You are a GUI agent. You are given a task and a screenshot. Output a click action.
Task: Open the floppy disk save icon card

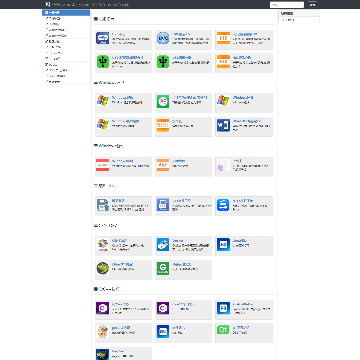point(102,205)
